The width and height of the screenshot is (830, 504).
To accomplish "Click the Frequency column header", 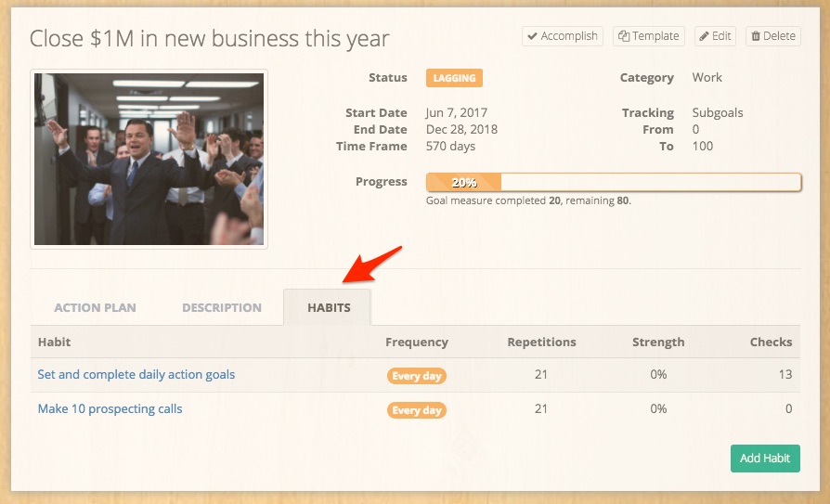I will coord(417,342).
